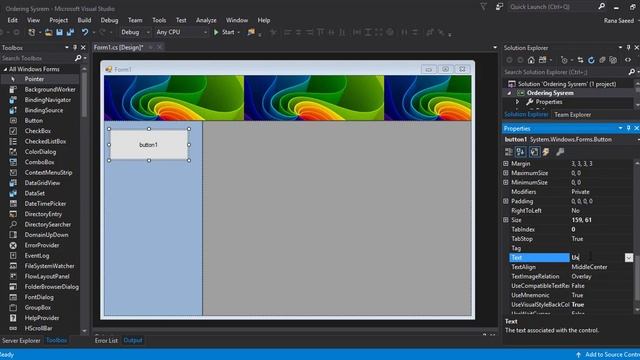
Task: Click the Properties page icon in the Properties toolbar
Action: (x=534, y=152)
